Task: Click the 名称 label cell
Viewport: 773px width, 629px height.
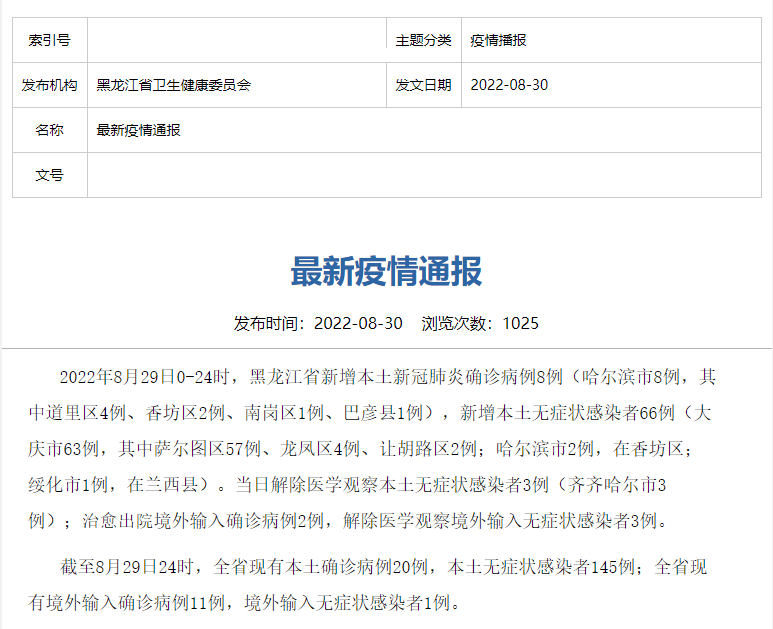Action: tap(50, 130)
